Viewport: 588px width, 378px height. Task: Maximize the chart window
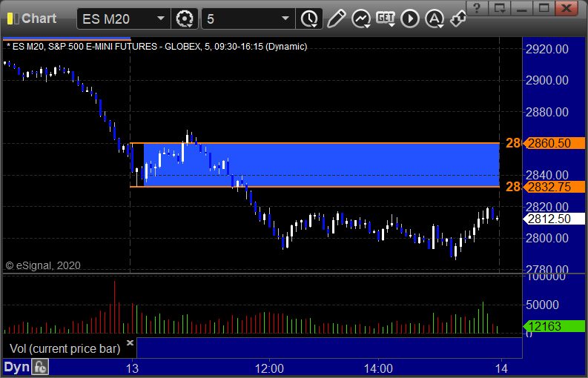coord(544,8)
